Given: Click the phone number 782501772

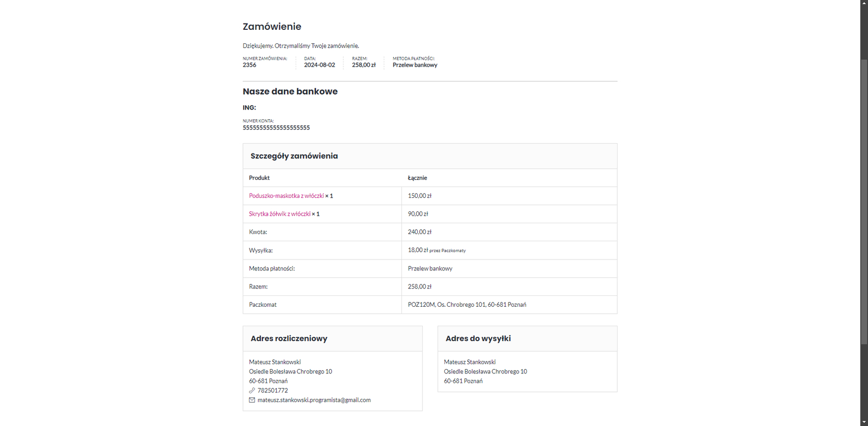Looking at the screenshot, I should point(273,390).
